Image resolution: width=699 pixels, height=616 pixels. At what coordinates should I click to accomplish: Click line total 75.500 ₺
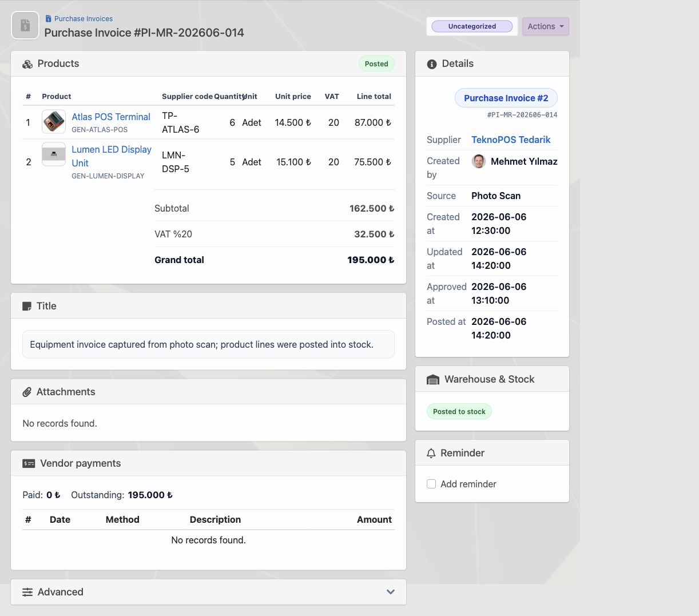[x=373, y=162]
